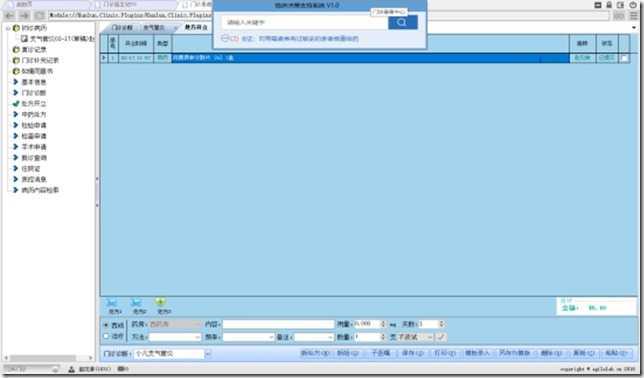Image resolution: width=644 pixels, height=378 pixels.
Task: Click the left tree horizontal scrollbar
Action: pos(48,358)
